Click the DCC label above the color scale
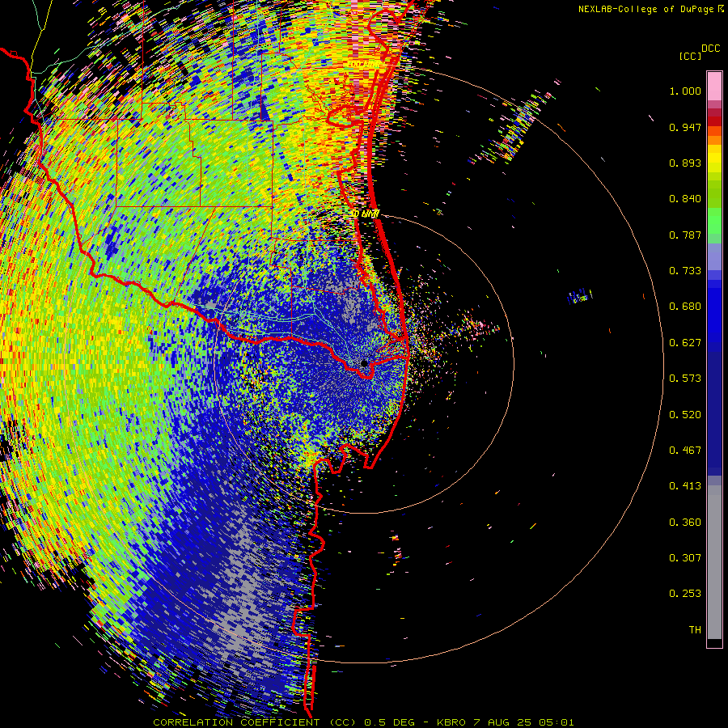Screen dimensions: 728x728 tap(710, 49)
